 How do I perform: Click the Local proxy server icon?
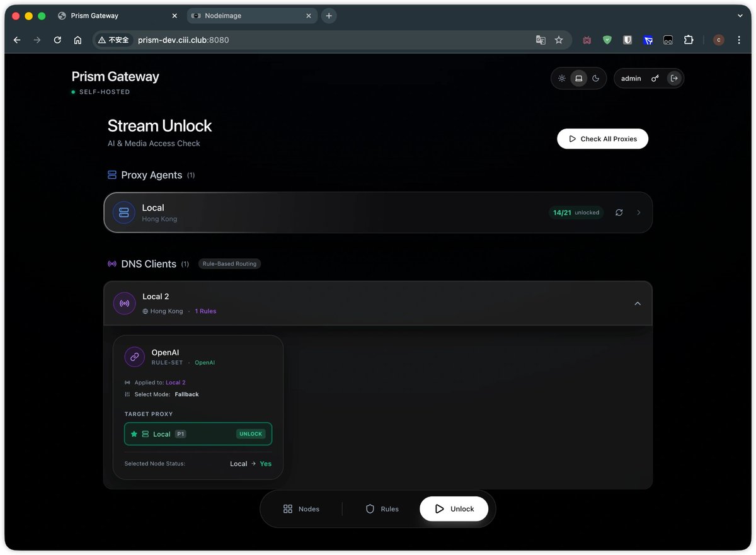124,212
